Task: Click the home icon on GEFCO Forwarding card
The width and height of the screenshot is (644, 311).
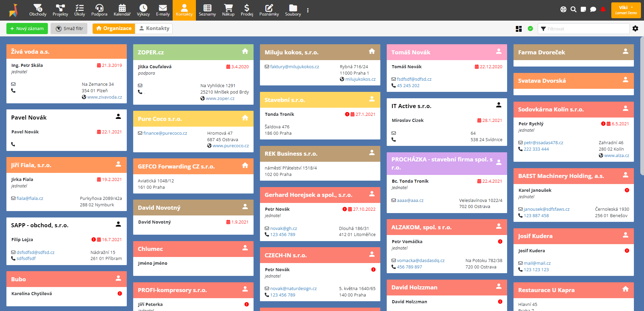Action: pos(245,165)
